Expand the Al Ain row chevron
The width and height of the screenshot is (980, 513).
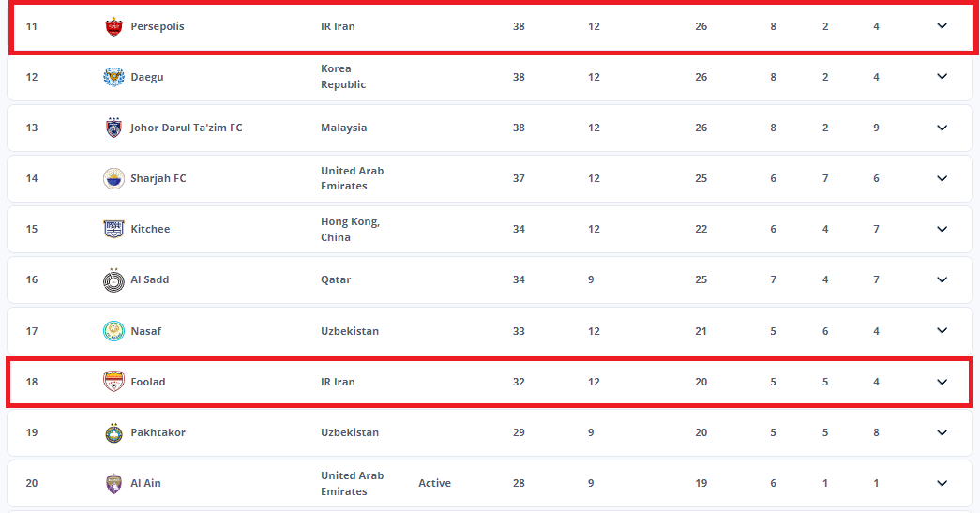(942, 483)
